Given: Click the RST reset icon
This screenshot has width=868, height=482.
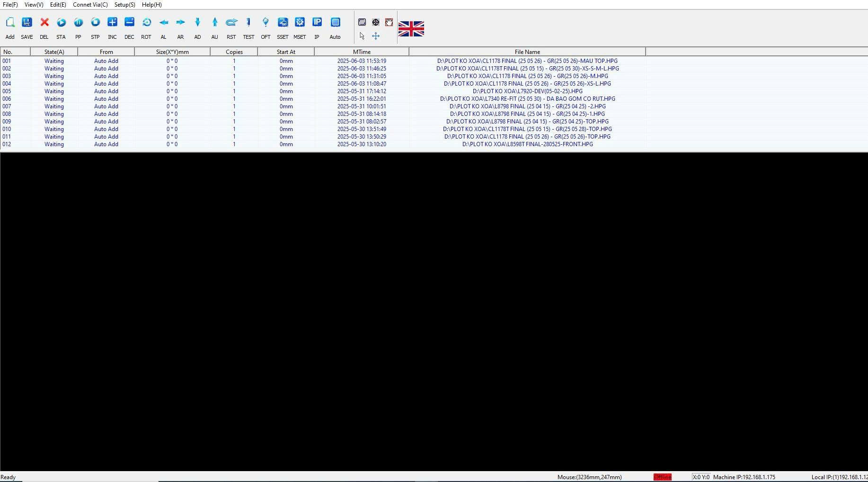Looking at the screenshot, I should [x=231, y=23].
